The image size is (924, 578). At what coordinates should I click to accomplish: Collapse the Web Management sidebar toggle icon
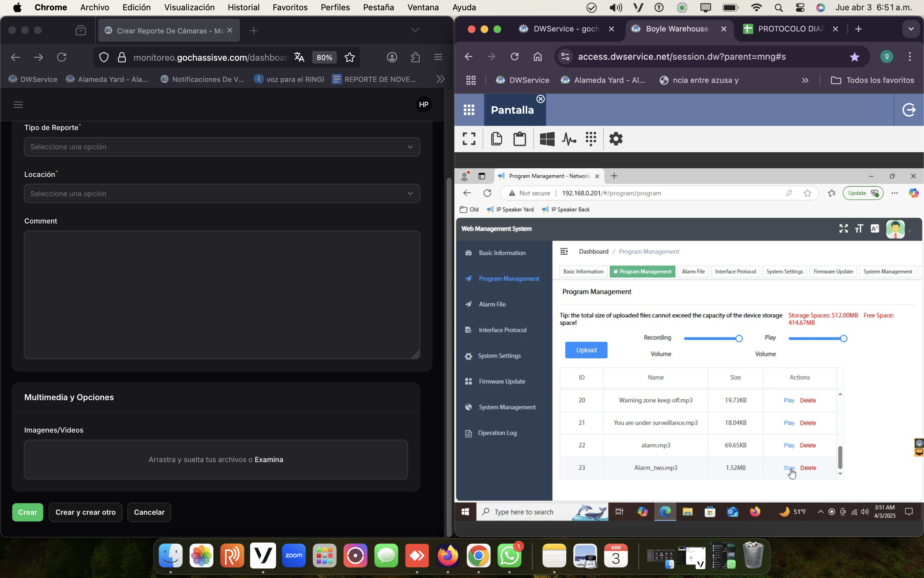tap(564, 251)
